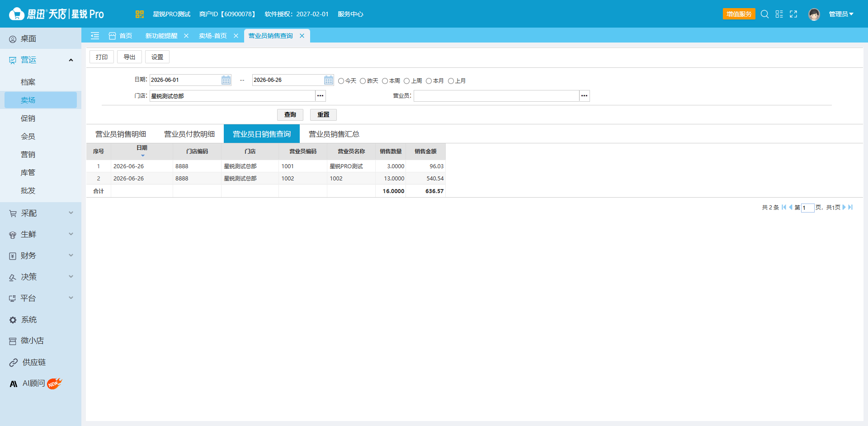Switch to 营业员销售明细 tab

pos(121,134)
